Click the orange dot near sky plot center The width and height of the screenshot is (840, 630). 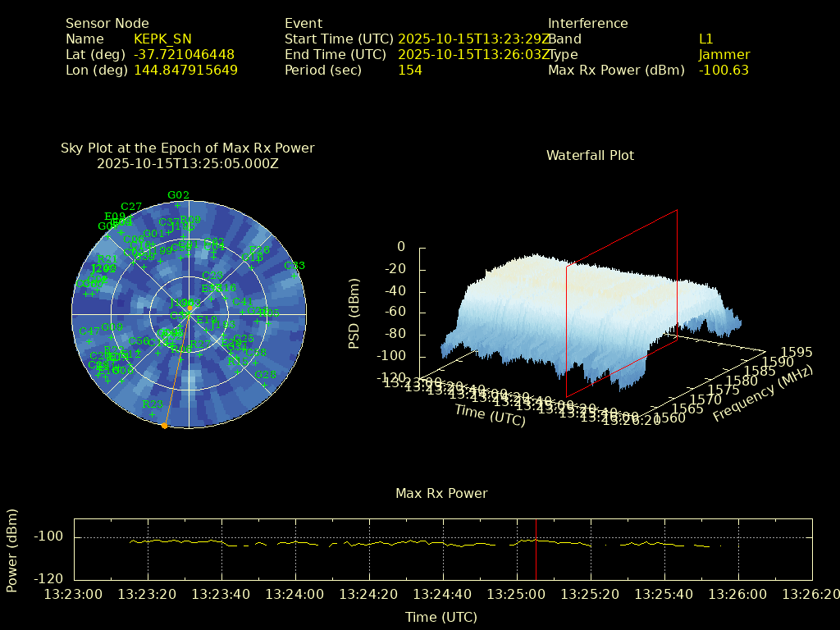pos(189,309)
